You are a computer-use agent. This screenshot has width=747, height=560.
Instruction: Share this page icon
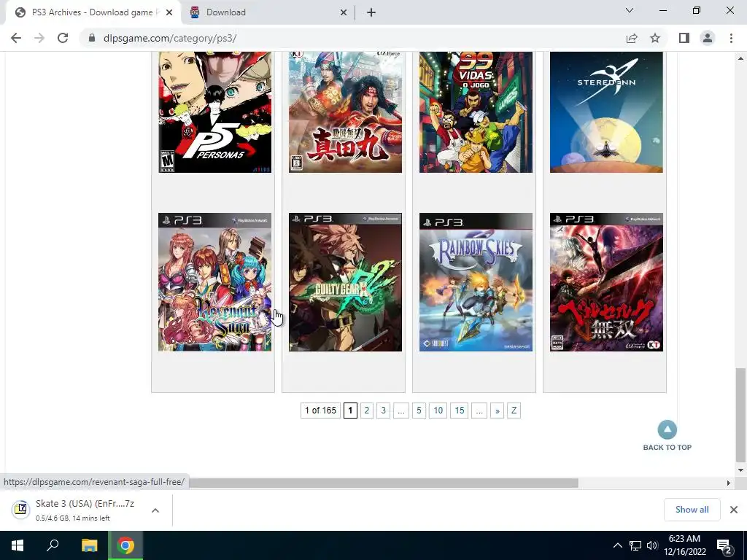tap(632, 38)
